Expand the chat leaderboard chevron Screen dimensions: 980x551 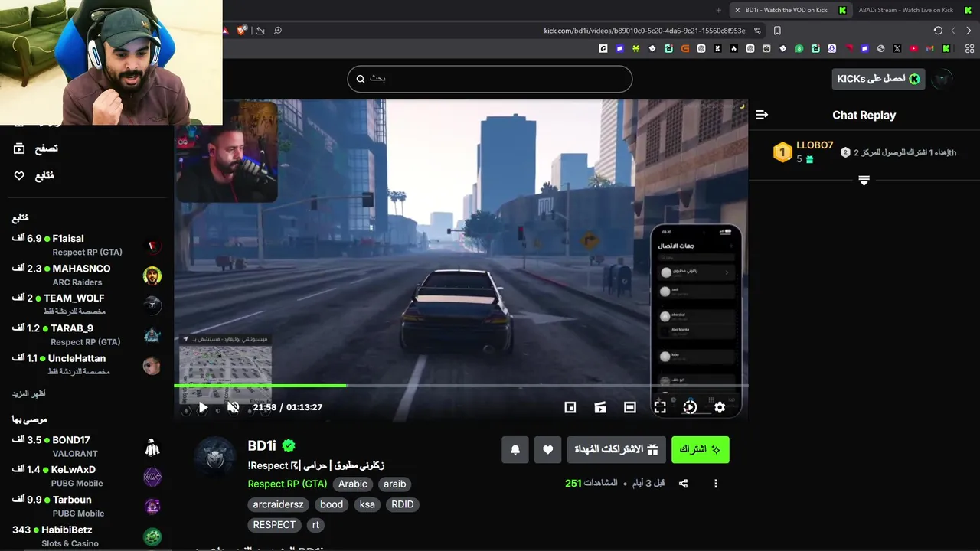864,181
